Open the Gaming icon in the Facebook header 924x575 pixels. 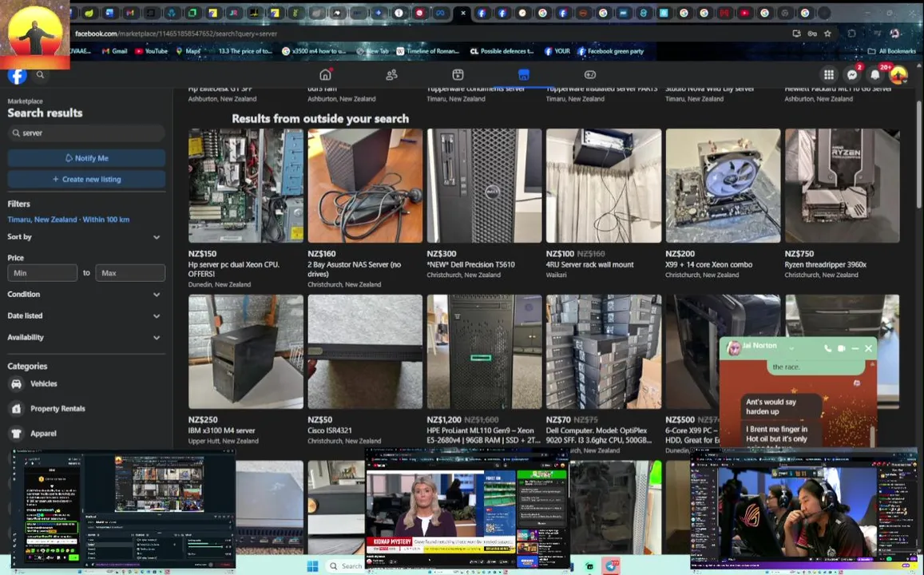(590, 75)
